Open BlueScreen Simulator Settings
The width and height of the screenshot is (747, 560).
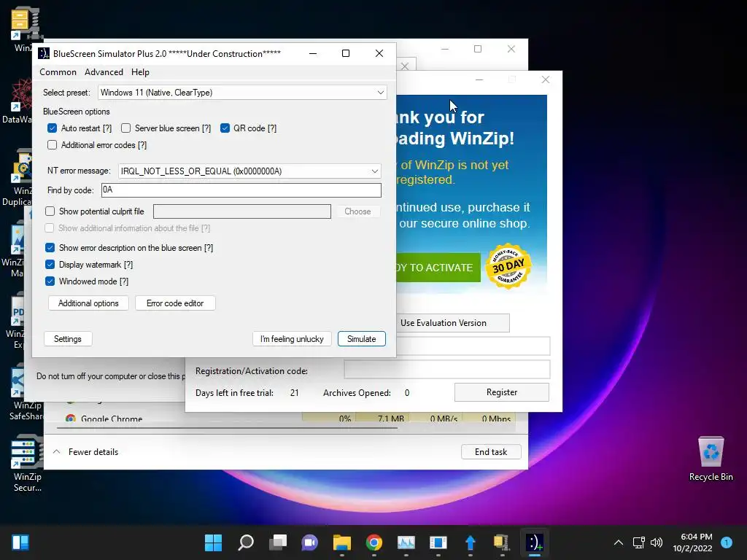pos(68,339)
